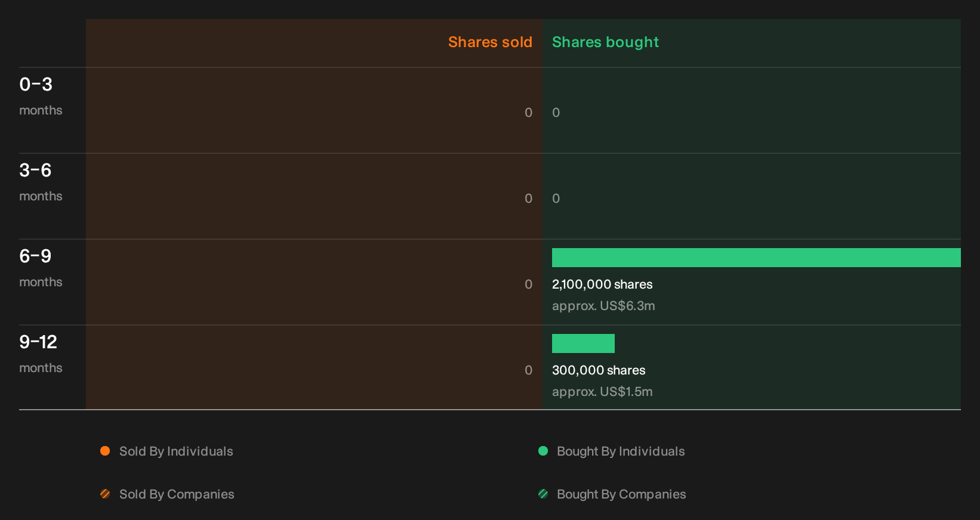
Task: Click the 6-9 months green bought bar
Action: coord(756,258)
